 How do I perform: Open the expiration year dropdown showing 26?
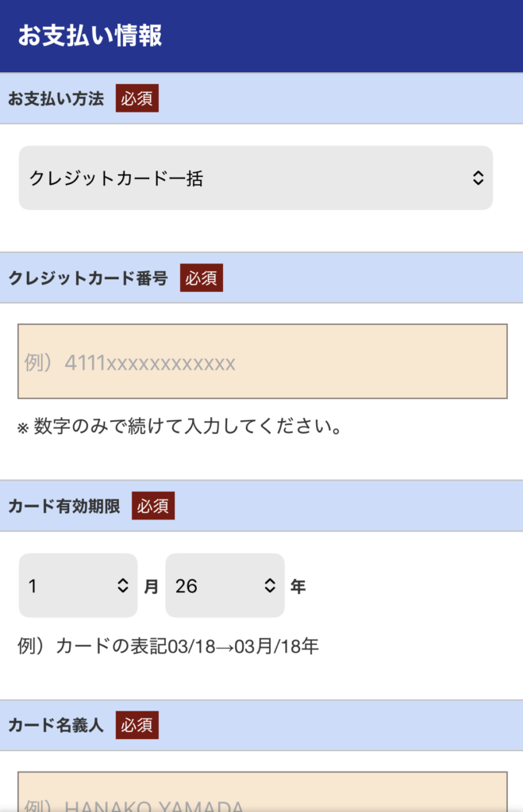click(x=214, y=586)
